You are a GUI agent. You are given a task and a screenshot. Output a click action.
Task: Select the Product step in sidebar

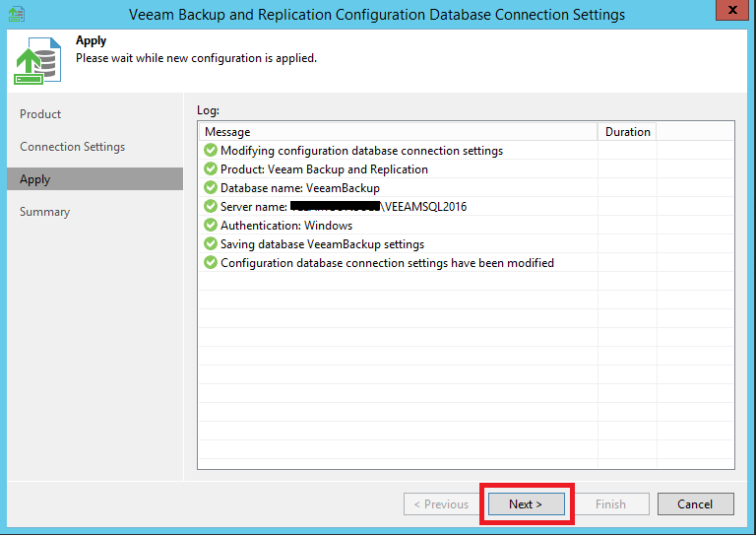[x=40, y=114]
